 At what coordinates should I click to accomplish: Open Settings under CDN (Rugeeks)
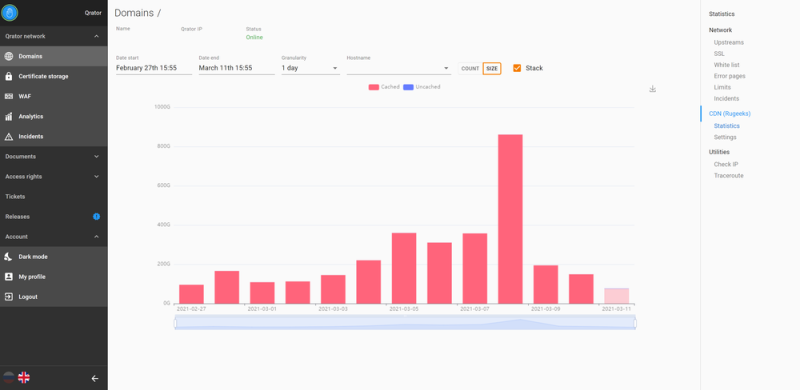tap(725, 137)
